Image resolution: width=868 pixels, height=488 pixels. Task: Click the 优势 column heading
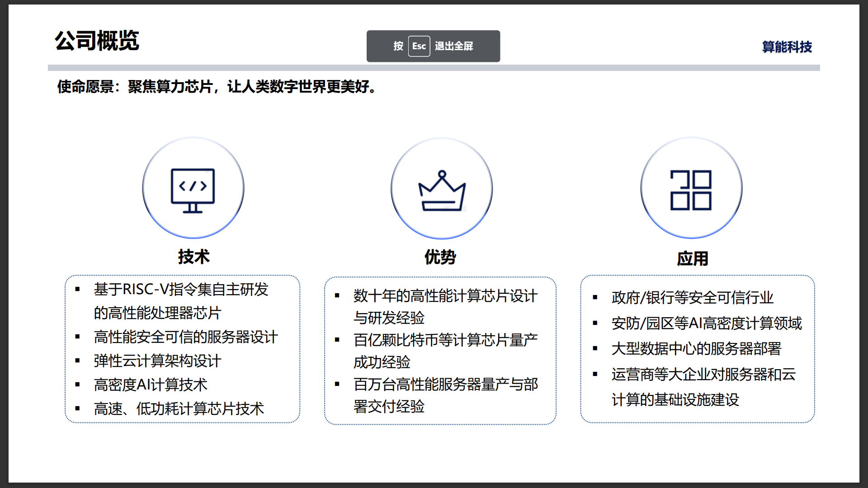coord(440,257)
